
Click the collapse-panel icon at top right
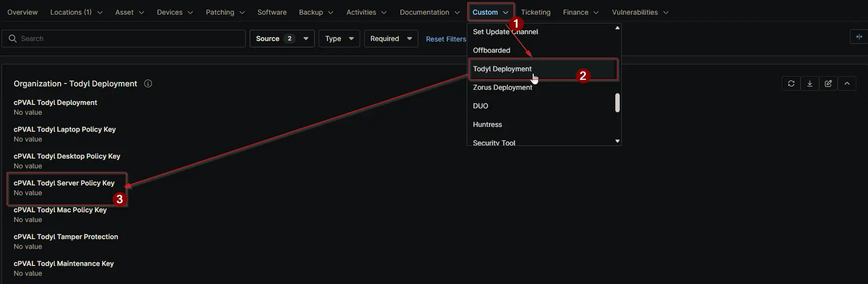pos(859,37)
